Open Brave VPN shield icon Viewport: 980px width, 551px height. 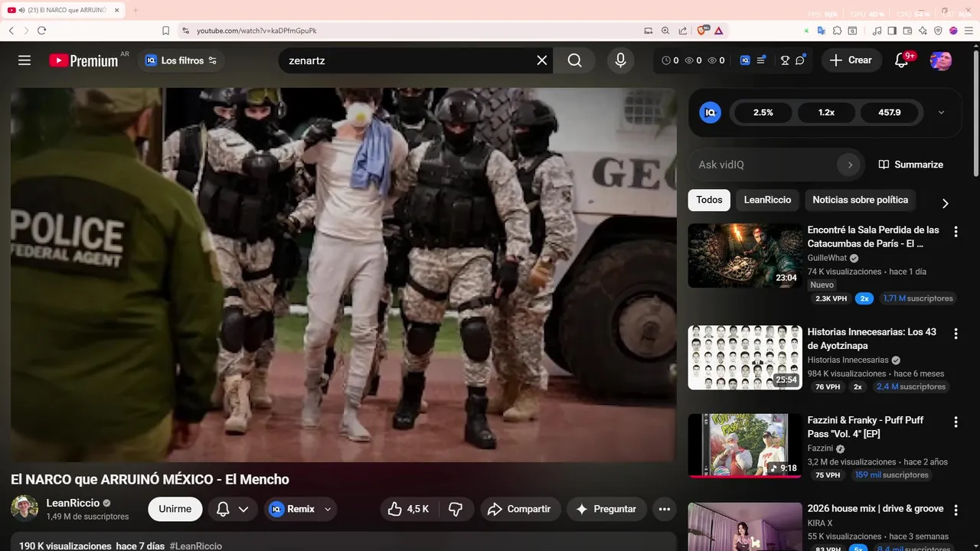(x=938, y=31)
